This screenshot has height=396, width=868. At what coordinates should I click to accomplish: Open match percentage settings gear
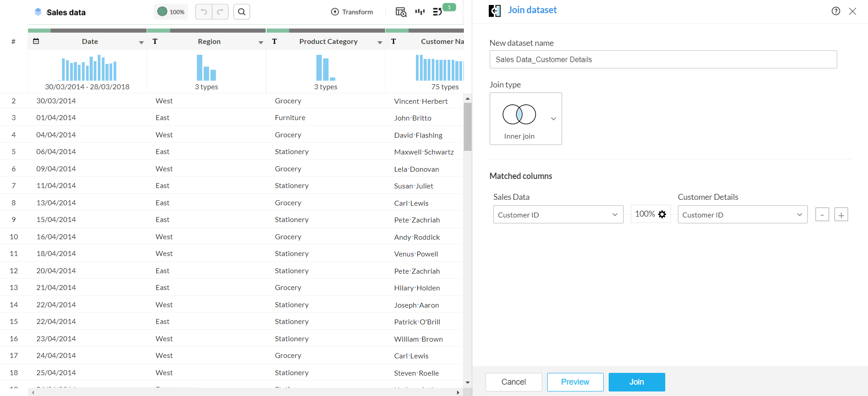[x=662, y=214]
